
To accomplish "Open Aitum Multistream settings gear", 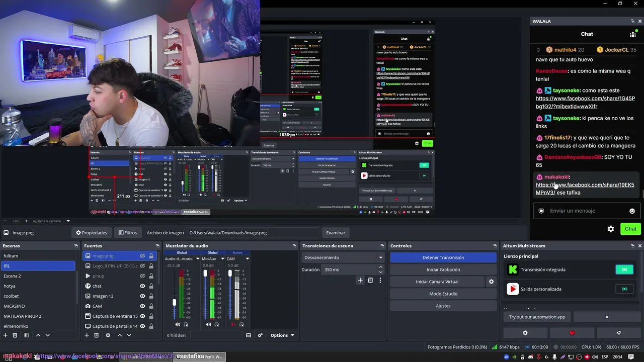I will point(525,333).
